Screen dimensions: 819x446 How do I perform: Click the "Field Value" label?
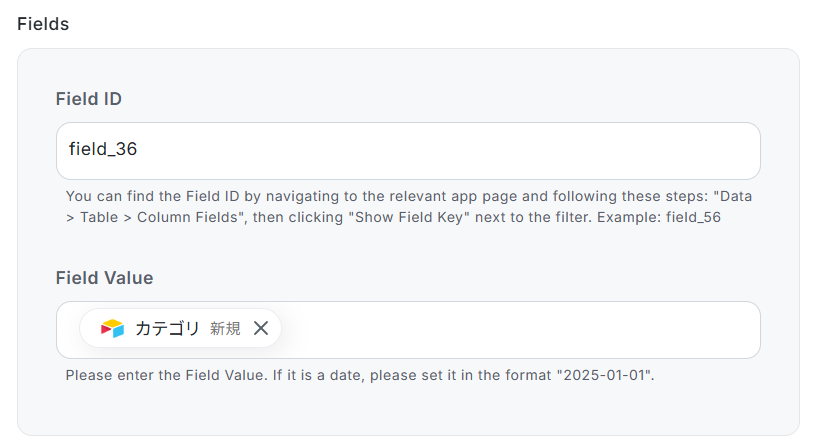[104, 277]
